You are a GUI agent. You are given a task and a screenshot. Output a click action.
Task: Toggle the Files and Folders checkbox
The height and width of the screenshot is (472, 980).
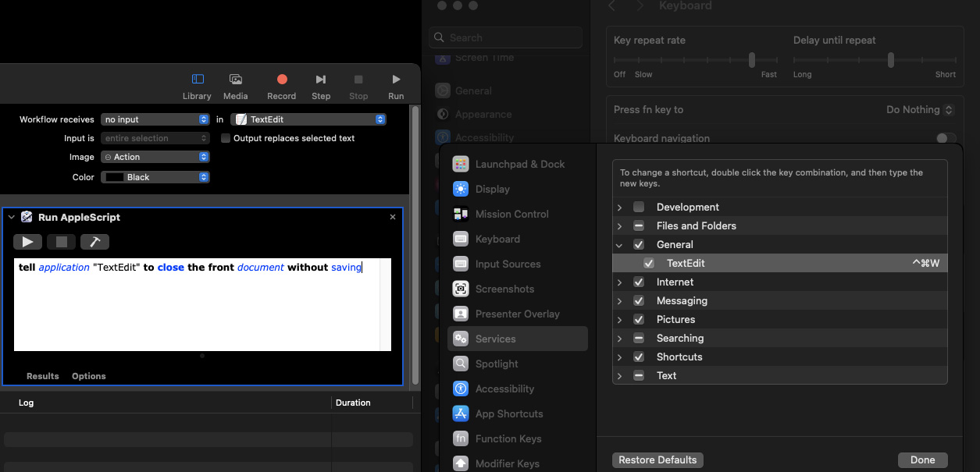pos(639,225)
